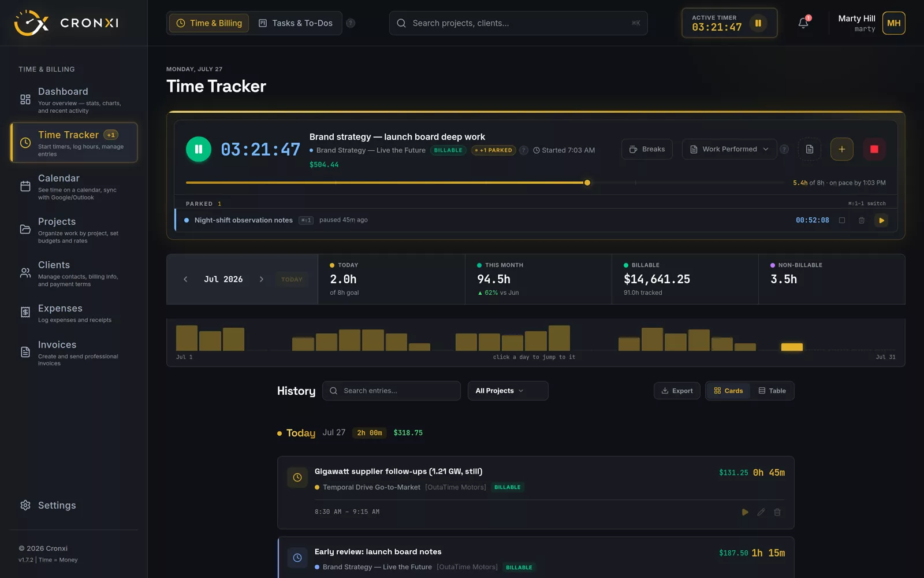
Task: Click the Started 7:03 AM label
Action: pos(564,150)
